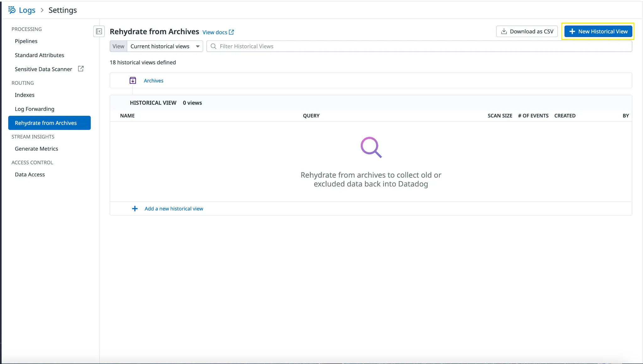Go to Indexes settings

(x=24, y=95)
